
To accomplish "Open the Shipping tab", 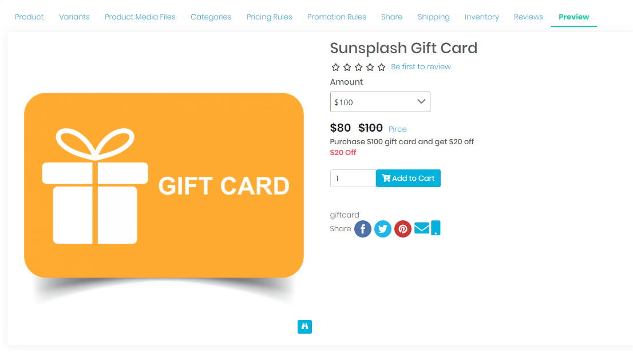I will [434, 17].
